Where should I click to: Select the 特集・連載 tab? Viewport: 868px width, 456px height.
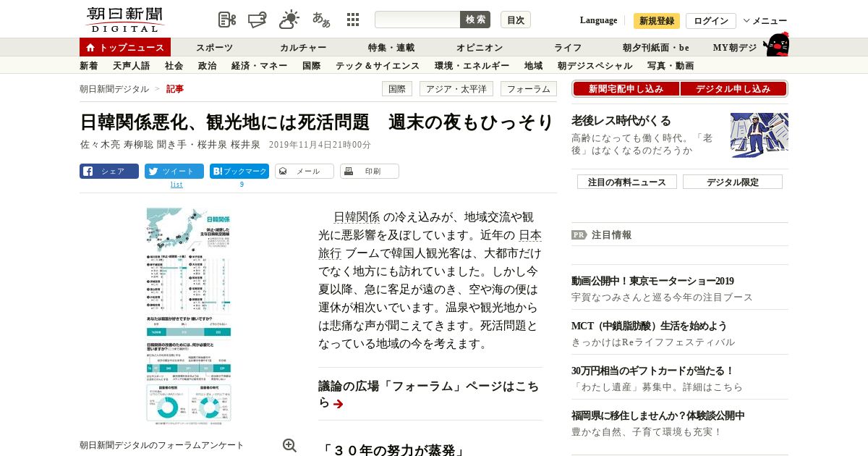click(391, 48)
